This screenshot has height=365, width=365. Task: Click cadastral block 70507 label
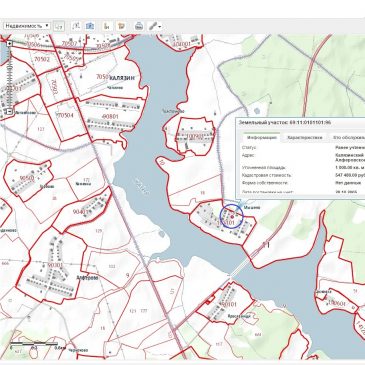[69, 44]
